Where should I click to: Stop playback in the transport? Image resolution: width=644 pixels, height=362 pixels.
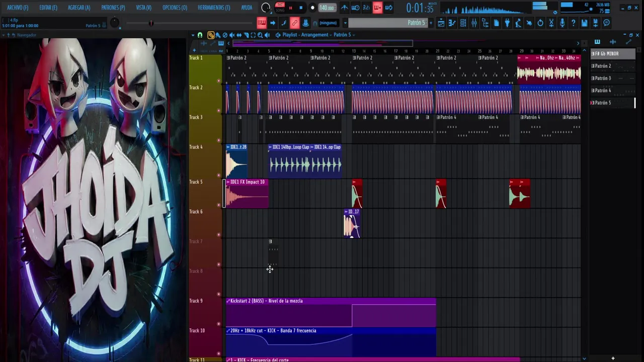(301, 8)
